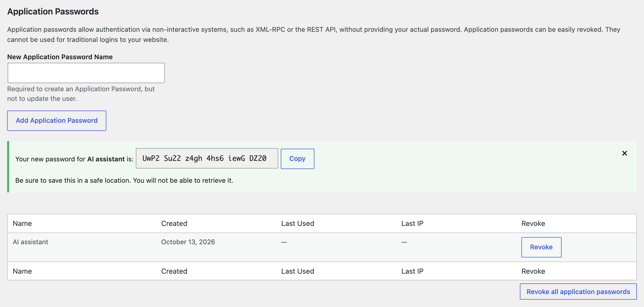Click the 'Be sure to save this' warning text
Image resolution: width=644 pixels, height=307 pixels.
point(124,180)
